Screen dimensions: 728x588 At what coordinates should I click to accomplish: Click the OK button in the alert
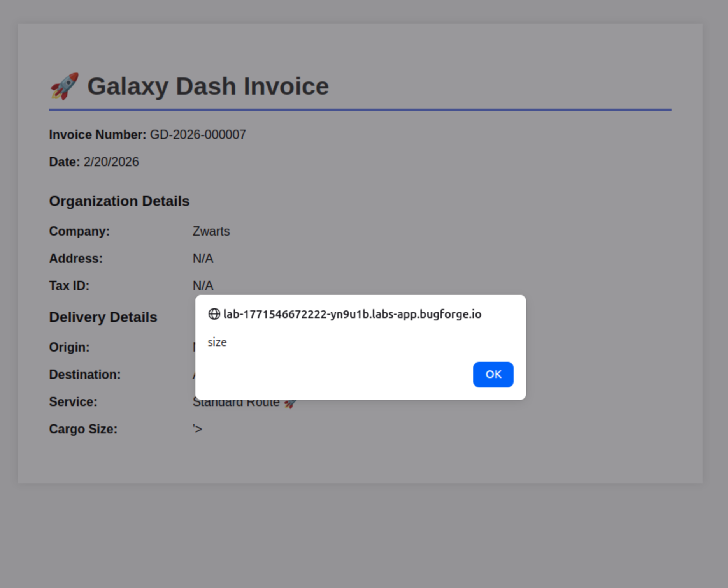pos(493,374)
